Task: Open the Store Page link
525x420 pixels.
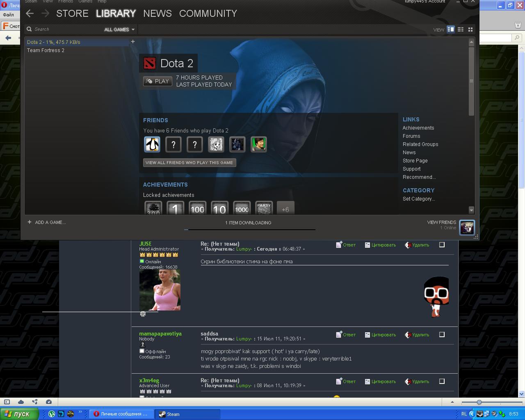Action: (415, 161)
